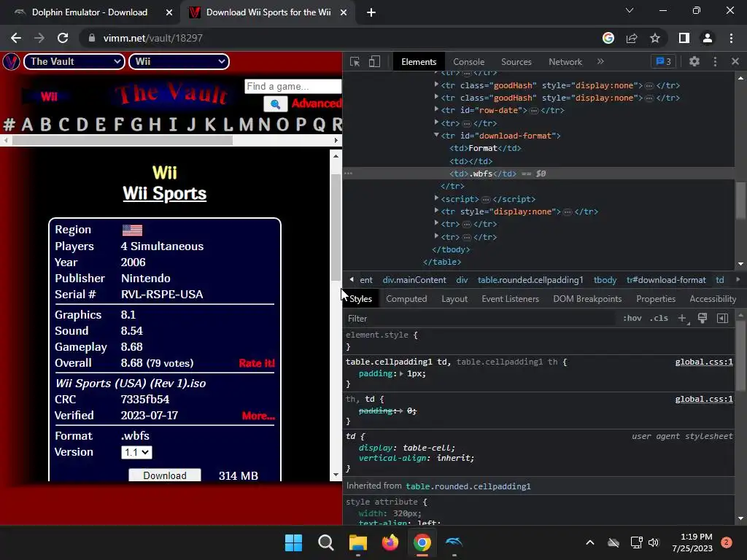747x560 pixels.
Task: Select the <td>Format</td> DOM line
Action: pyautogui.click(x=485, y=148)
